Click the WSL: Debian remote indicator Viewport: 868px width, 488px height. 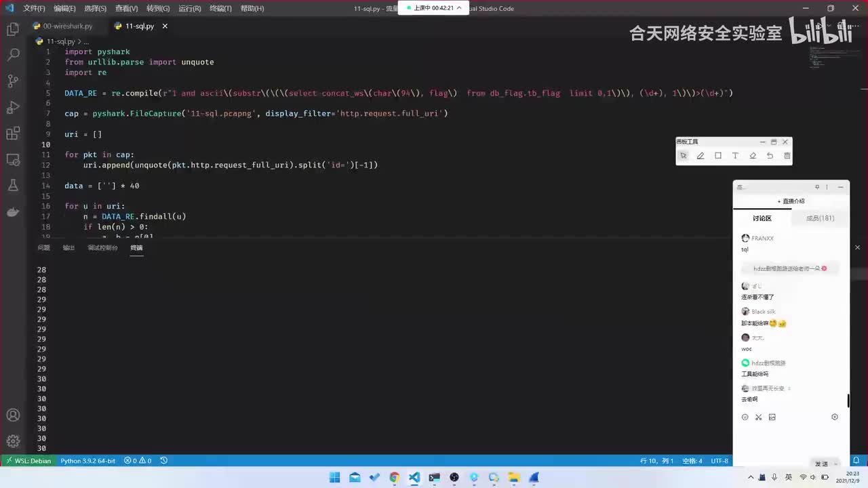tap(28, 461)
